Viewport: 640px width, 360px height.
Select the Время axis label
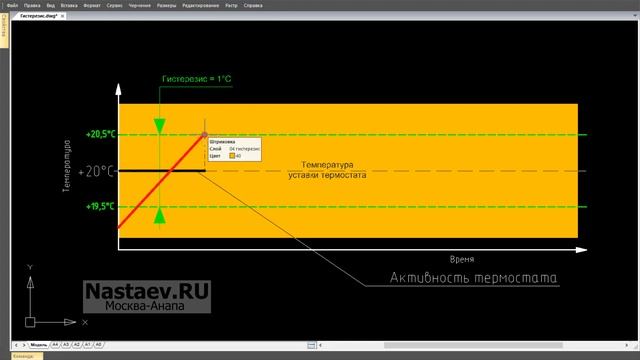click(462, 259)
